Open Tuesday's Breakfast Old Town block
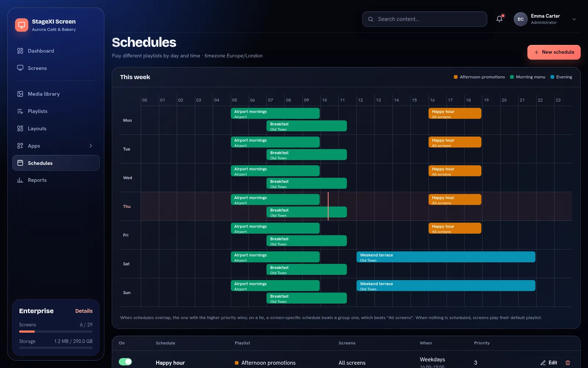Image resolution: width=588 pixels, height=368 pixels. click(x=307, y=155)
